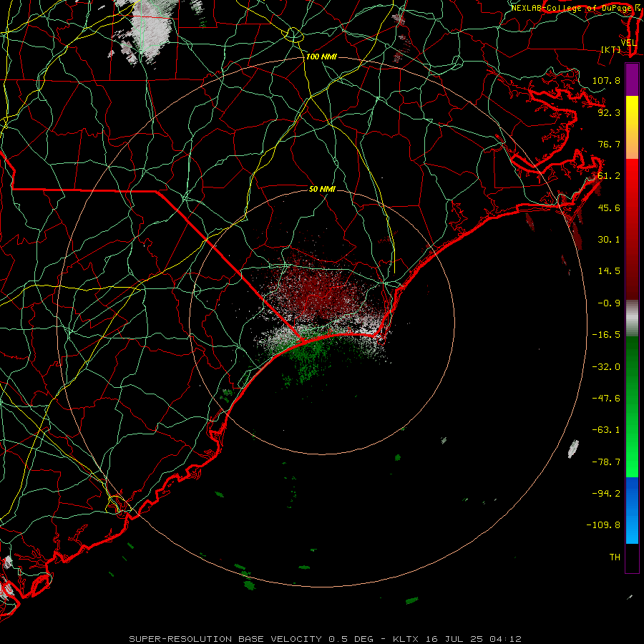Select the -0.9 velocity scale value
This screenshot has width=644, height=644.
609,303
